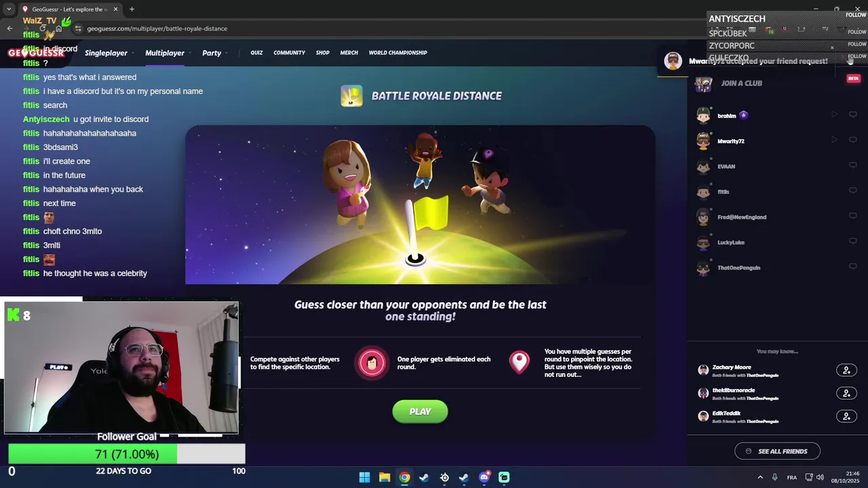The height and width of the screenshot is (488, 868).
Task: Click See All Friends
Action: (x=777, y=451)
